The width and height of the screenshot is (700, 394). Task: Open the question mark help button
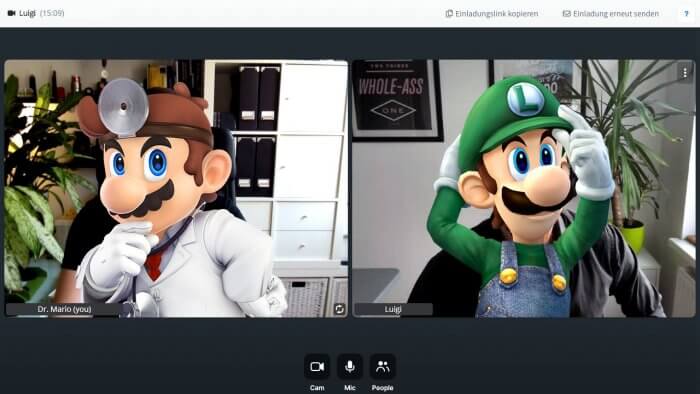coord(686,13)
